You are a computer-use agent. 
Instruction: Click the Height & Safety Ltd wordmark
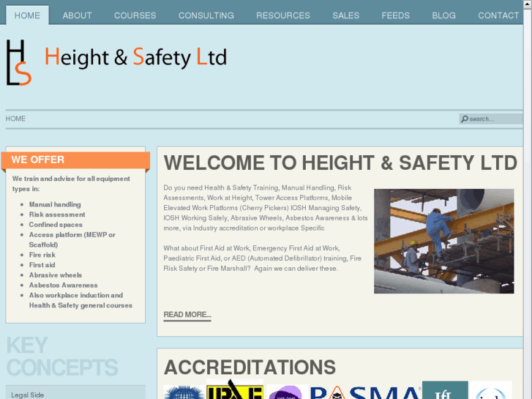135,57
